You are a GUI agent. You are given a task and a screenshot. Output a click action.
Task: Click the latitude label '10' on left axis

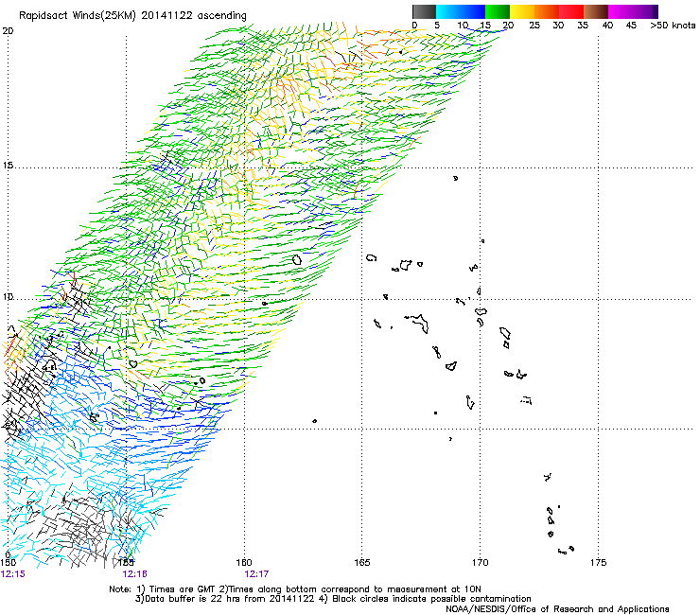pos(8,296)
